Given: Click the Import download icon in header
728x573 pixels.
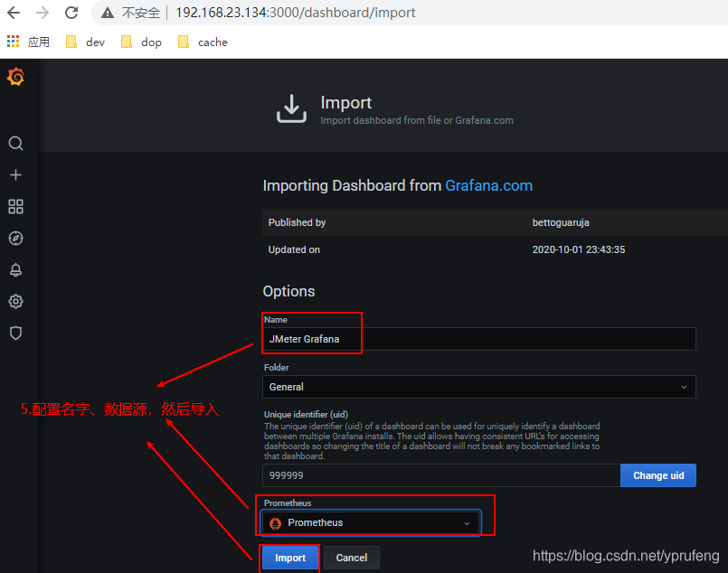Looking at the screenshot, I should [x=291, y=108].
